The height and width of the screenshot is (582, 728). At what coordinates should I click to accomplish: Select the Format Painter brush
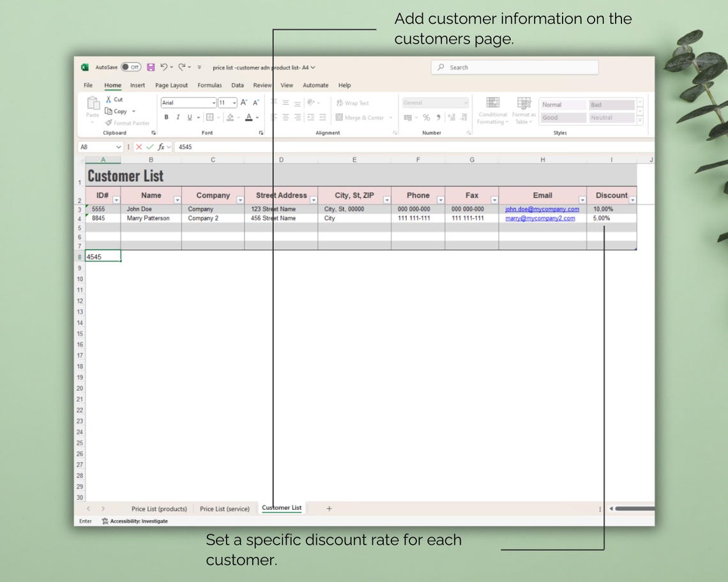[x=109, y=123]
